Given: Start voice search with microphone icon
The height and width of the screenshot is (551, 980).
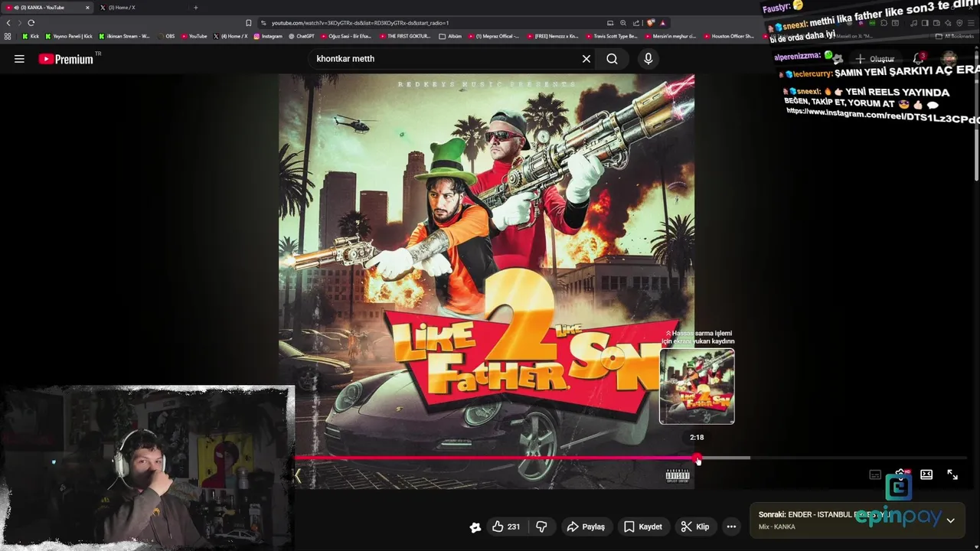Looking at the screenshot, I should pos(648,59).
